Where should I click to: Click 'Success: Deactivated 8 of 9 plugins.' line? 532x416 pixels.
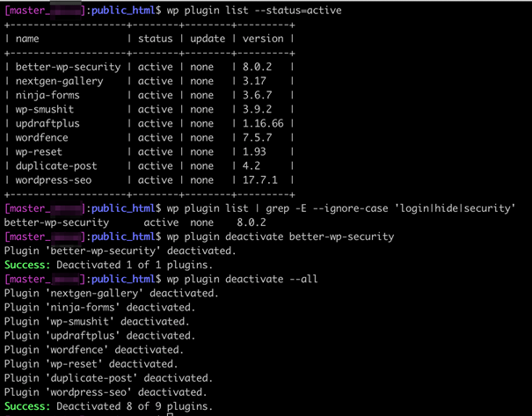tap(108, 406)
